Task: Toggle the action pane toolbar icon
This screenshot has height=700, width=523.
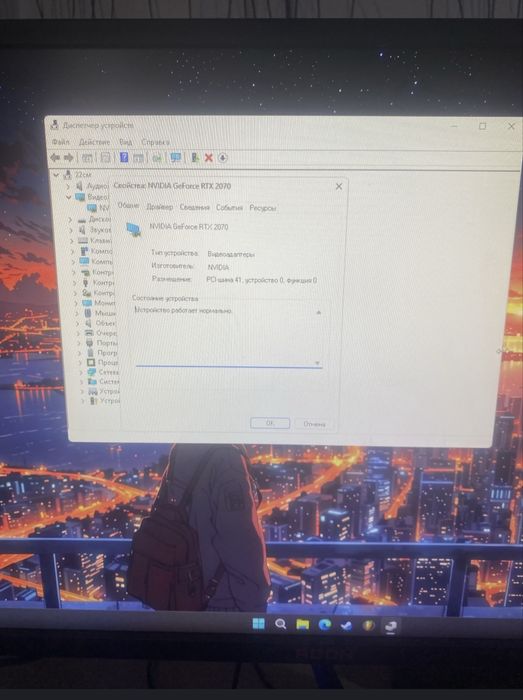Action: (x=138, y=158)
